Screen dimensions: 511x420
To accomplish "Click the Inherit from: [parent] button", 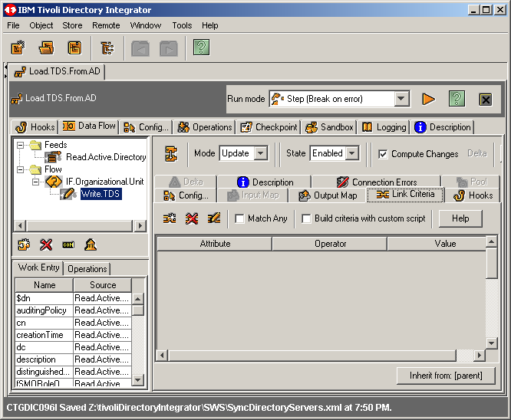I will tap(445, 376).
